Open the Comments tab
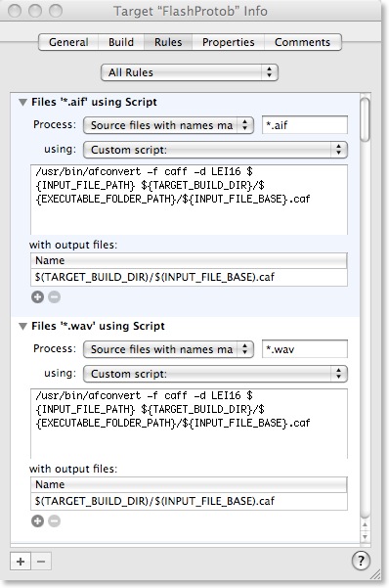This screenshot has height=588, width=389. (302, 42)
